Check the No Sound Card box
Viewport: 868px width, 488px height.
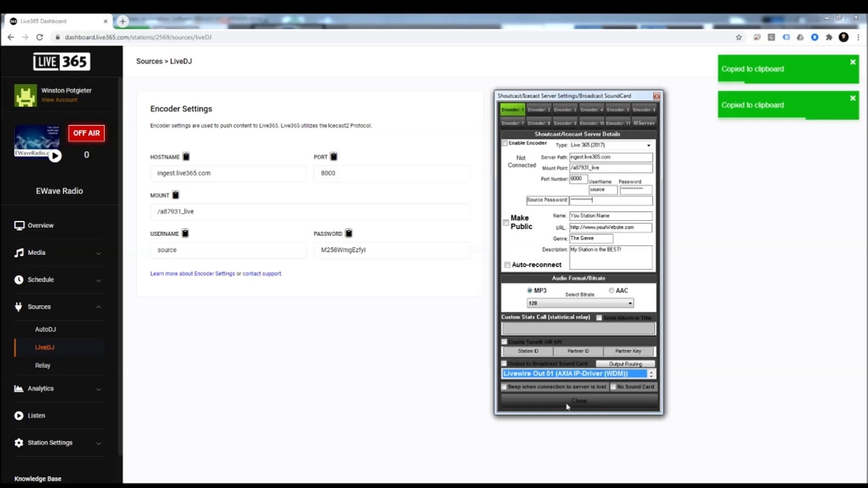point(613,387)
